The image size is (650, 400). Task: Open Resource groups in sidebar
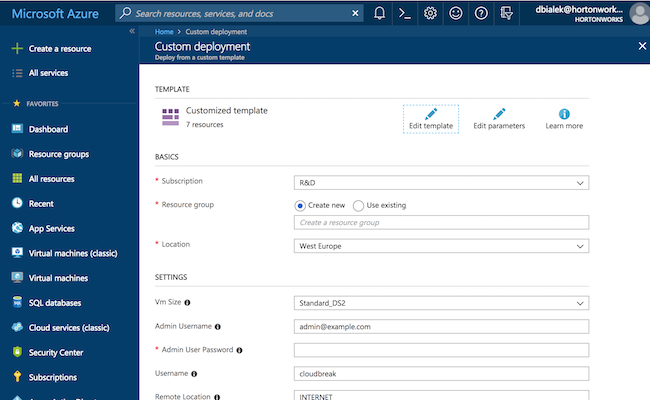coord(58,154)
